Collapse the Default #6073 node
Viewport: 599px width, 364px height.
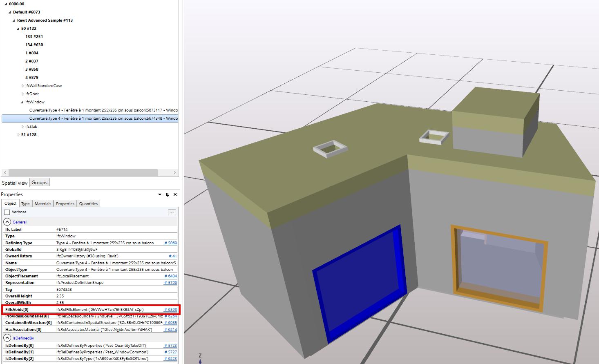10,12
